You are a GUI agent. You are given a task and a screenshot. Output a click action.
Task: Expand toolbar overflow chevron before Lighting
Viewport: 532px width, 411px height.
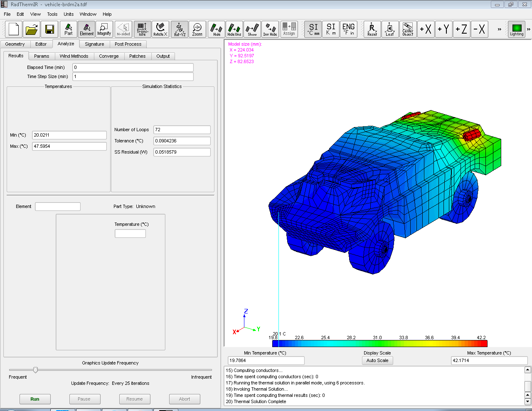tap(500, 29)
